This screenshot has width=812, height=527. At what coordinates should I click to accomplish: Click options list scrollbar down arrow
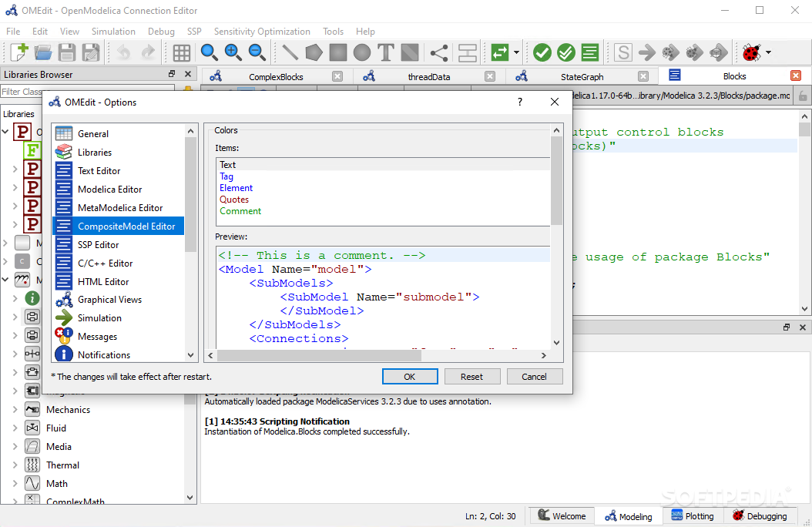[190, 355]
